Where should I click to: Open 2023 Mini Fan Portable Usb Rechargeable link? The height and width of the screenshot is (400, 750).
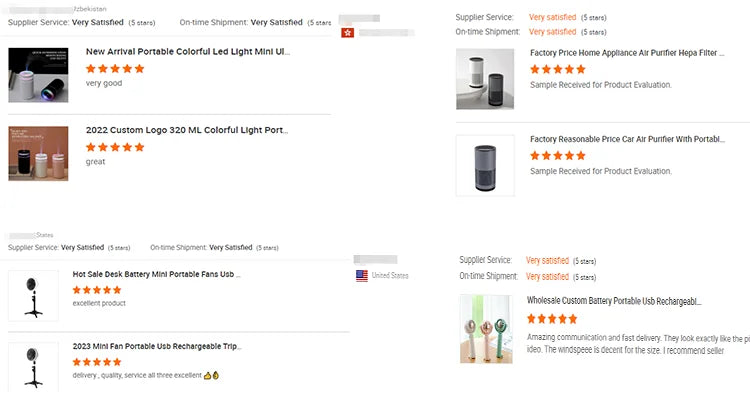click(x=156, y=346)
